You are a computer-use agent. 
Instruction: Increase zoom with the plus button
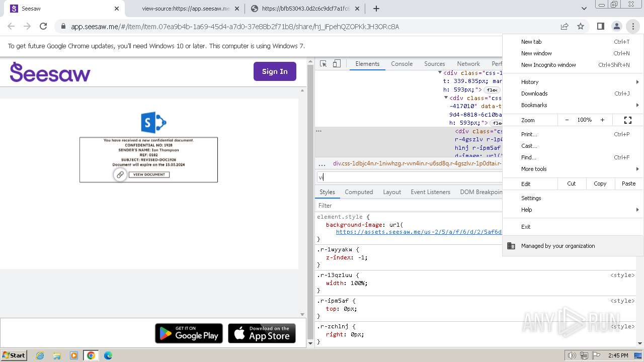602,120
